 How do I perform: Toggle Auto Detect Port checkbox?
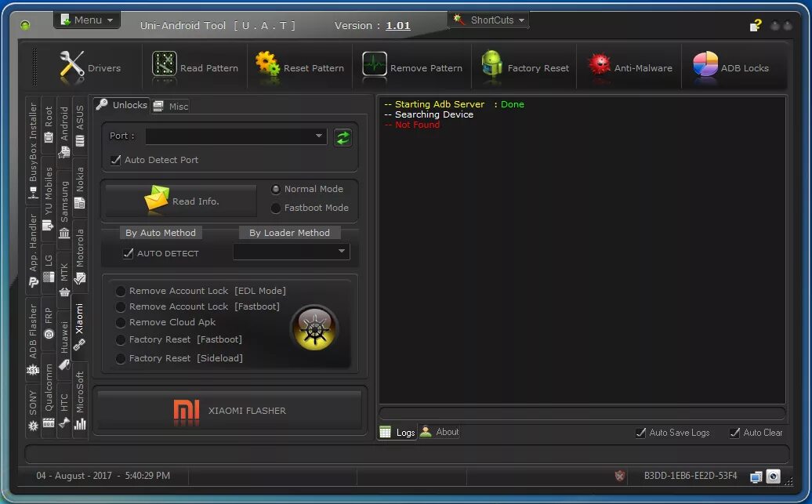[x=115, y=160]
